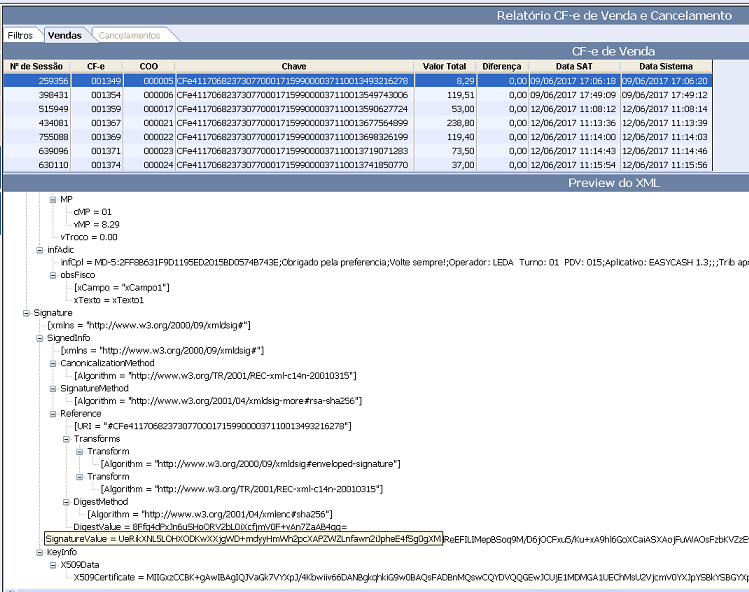Collapse the KeyInfo node
The height and width of the screenshot is (592, 749).
pos(39,550)
